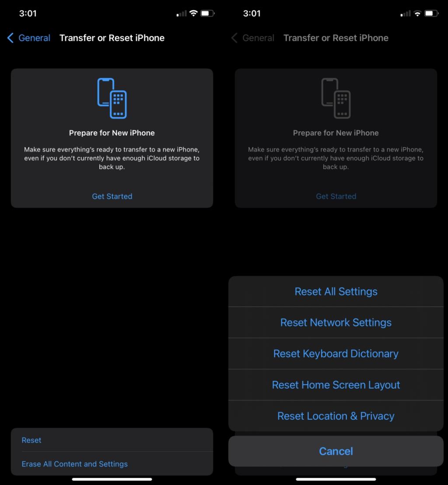Open the Reset options menu
Viewport: 448px width, 485px height.
click(31, 440)
